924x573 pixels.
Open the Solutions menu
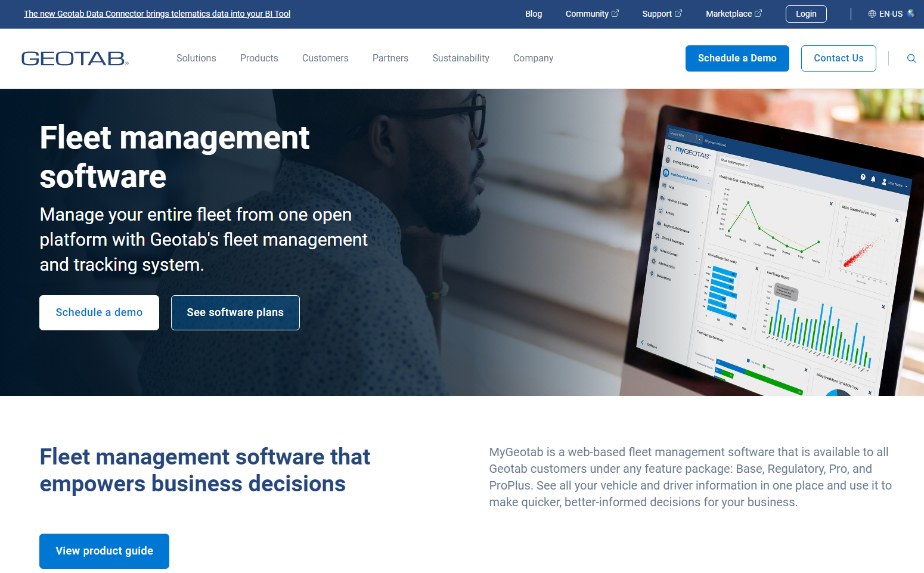[x=196, y=58]
